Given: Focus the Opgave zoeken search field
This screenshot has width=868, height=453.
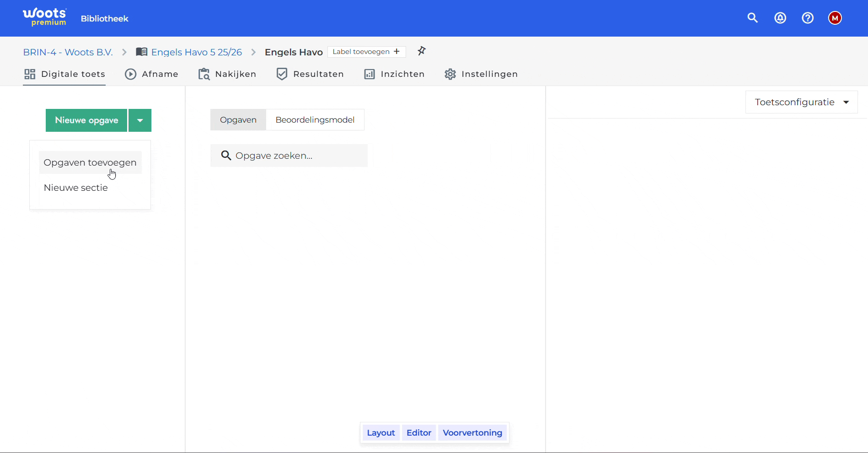Looking at the screenshot, I should (289, 156).
